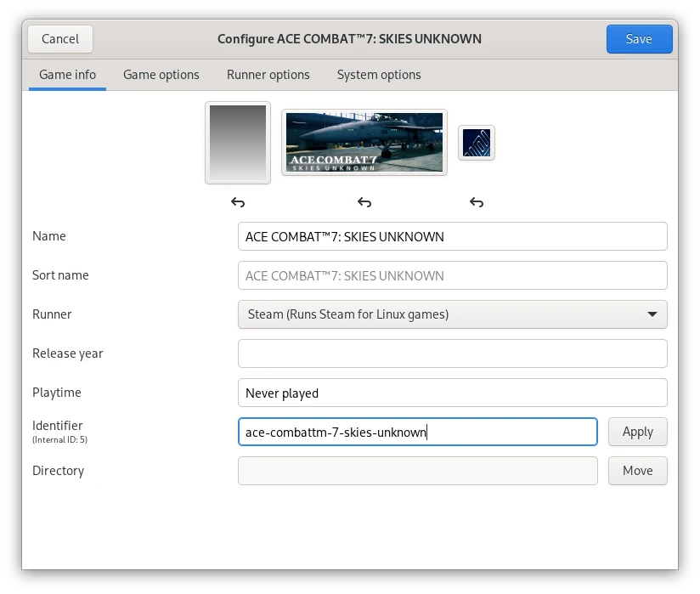Focus the Name text field
Image resolution: width=700 pixels, height=594 pixels.
(452, 236)
